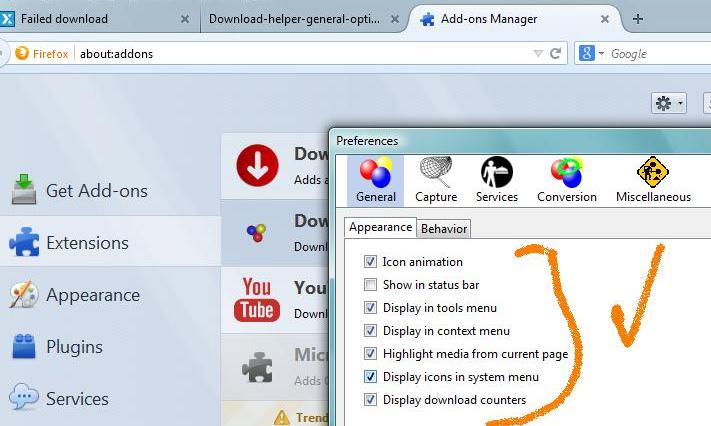Open the search engine selector dropdown arrow
The image size is (711, 426).
(601, 54)
